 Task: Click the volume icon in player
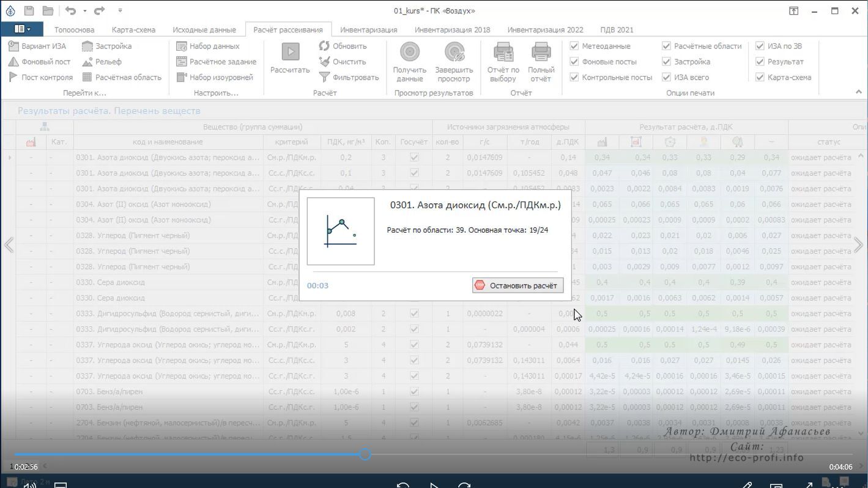coord(29,486)
